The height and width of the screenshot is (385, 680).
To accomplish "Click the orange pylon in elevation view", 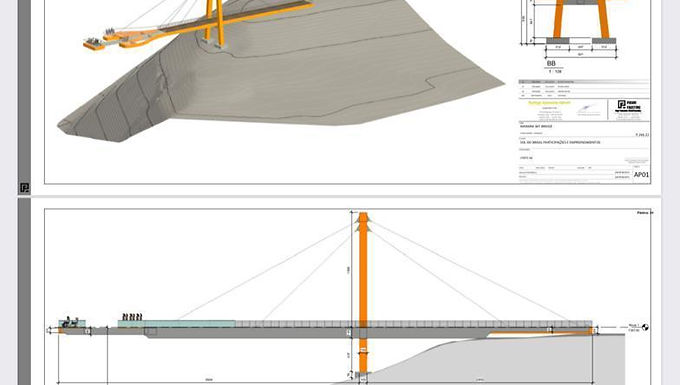I will 363,293.
